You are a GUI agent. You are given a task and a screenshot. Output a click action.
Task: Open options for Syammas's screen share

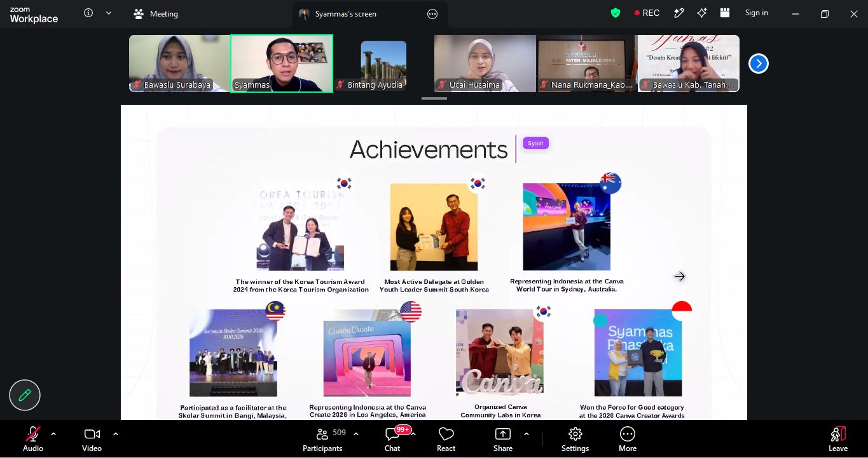point(432,14)
